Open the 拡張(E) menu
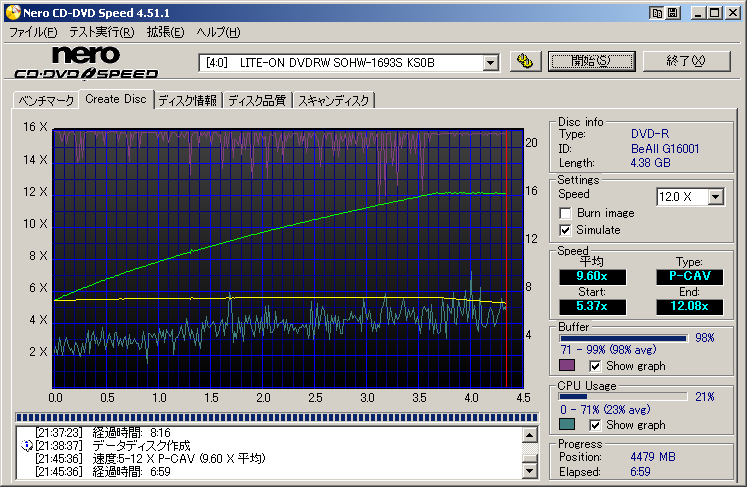The height and width of the screenshot is (487, 747). click(165, 32)
